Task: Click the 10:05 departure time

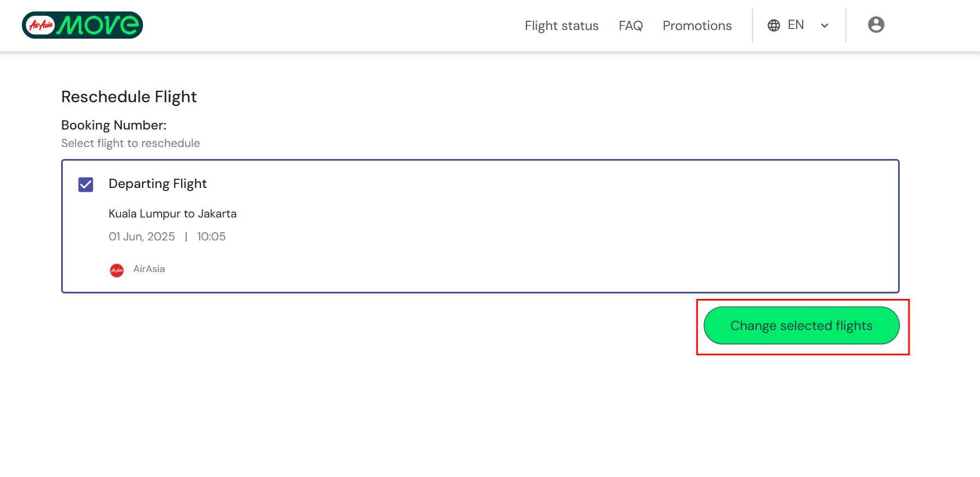Action: coord(211,237)
